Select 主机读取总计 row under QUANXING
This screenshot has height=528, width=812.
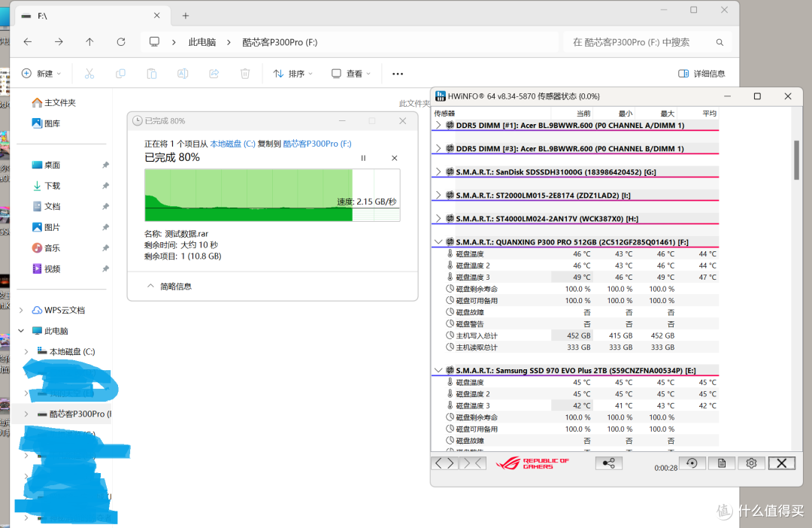click(575, 347)
